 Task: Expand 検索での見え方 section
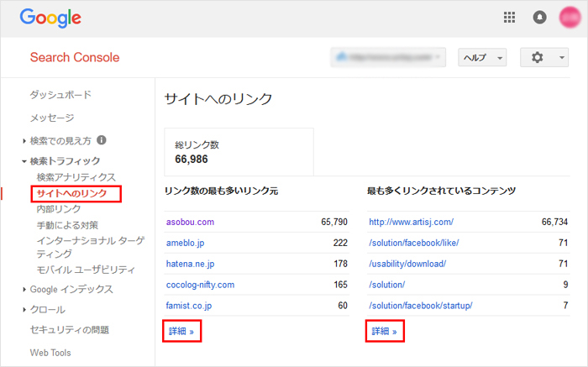pos(24,141)
